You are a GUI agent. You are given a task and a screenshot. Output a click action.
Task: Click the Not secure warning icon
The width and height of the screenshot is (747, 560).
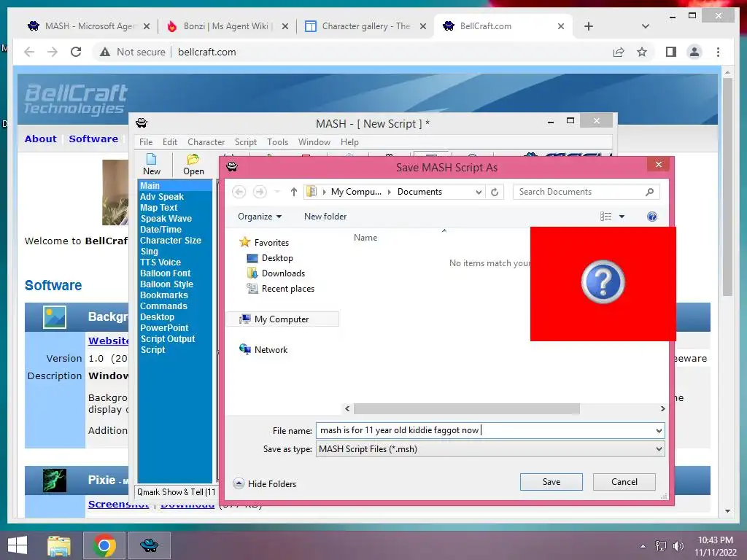click(x=105, y=52)
